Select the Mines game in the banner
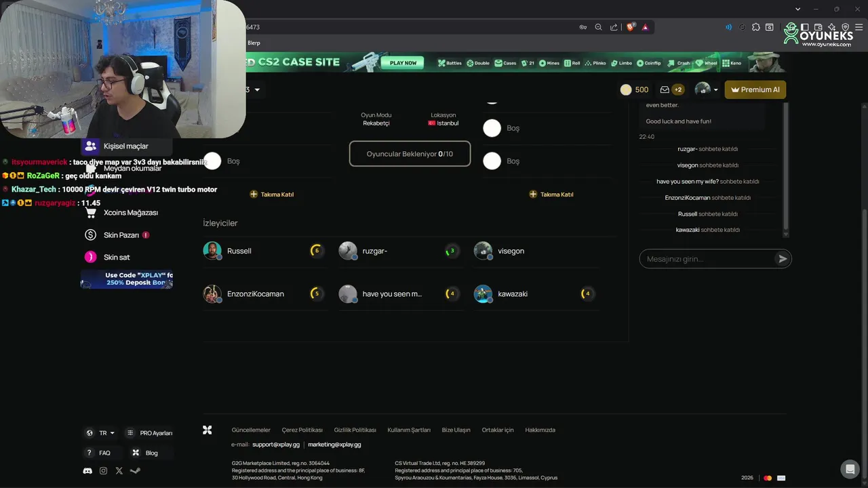This screenshot has width=868, height=488. point(549,63)
